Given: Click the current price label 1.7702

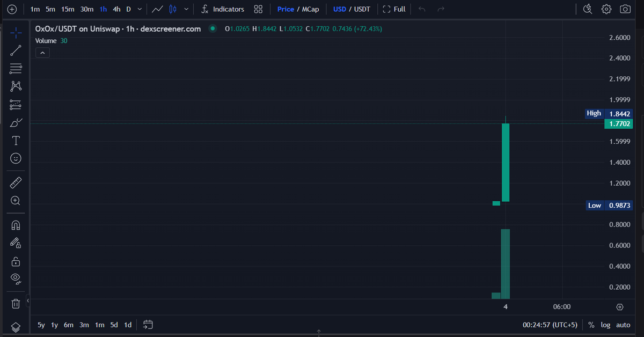Looking at the screenshot, I should 619,124.
